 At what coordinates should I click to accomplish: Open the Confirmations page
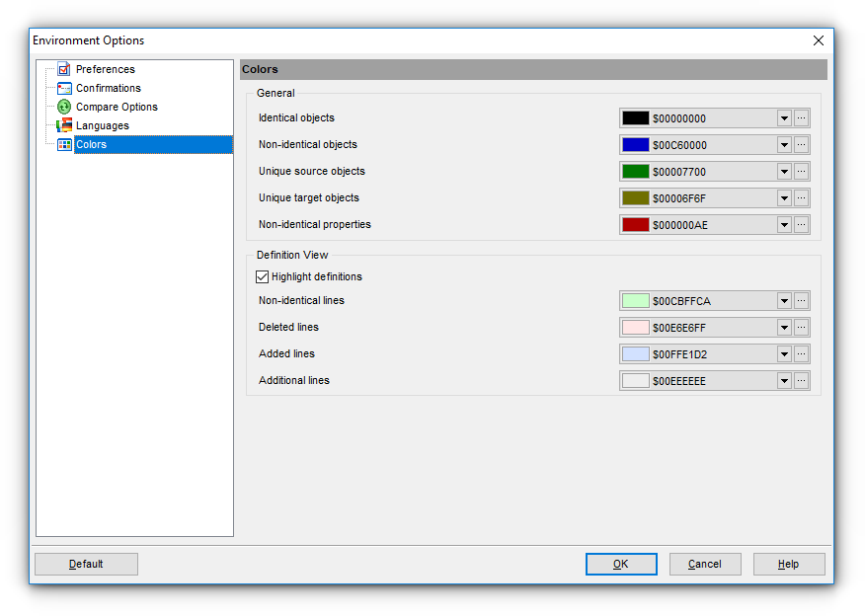(109, 88)
